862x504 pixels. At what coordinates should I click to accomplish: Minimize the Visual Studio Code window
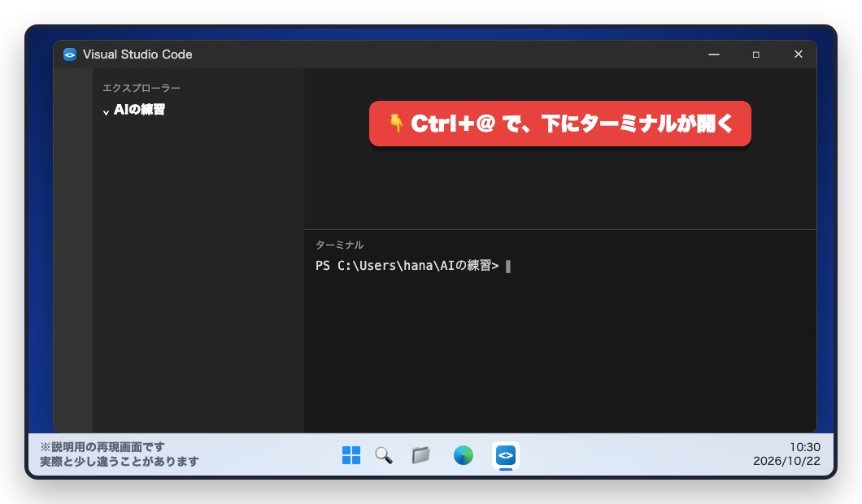pos(713,54)
